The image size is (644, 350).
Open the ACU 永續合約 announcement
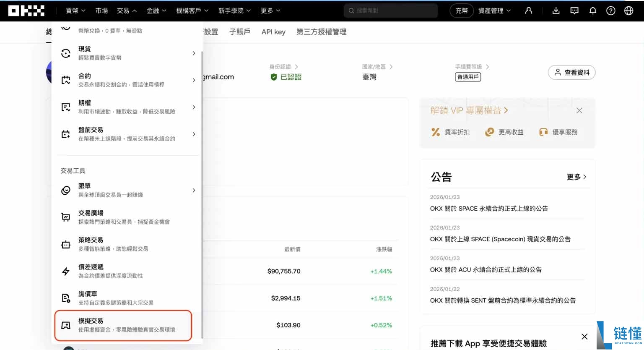[486, 270]
